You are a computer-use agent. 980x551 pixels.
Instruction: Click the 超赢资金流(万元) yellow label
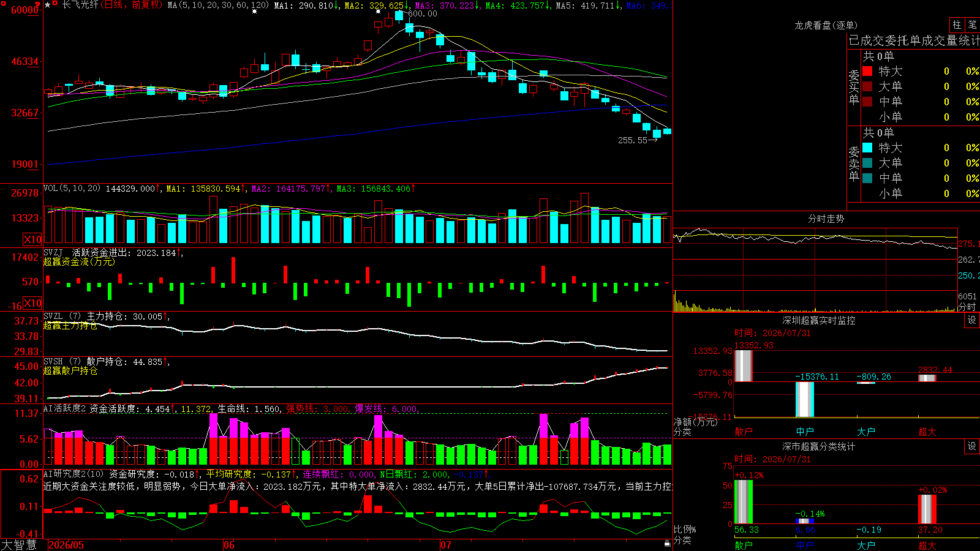(79, 262)
